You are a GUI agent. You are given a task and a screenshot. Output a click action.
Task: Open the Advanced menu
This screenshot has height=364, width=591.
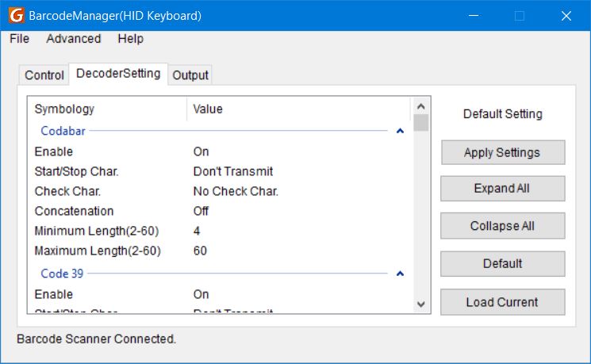(x=73, y=39)
